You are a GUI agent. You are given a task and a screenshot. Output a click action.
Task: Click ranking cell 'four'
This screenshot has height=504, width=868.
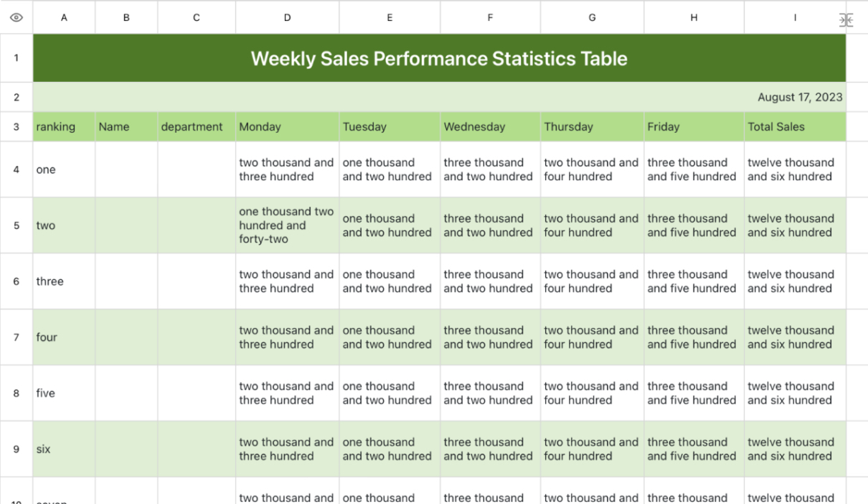coord(64,337)
